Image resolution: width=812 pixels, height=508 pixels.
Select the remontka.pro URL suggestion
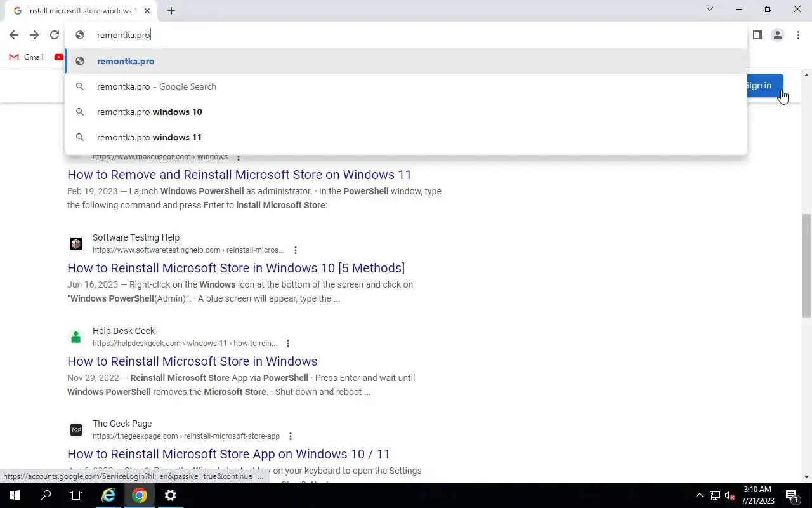click(x=406, y=61)
